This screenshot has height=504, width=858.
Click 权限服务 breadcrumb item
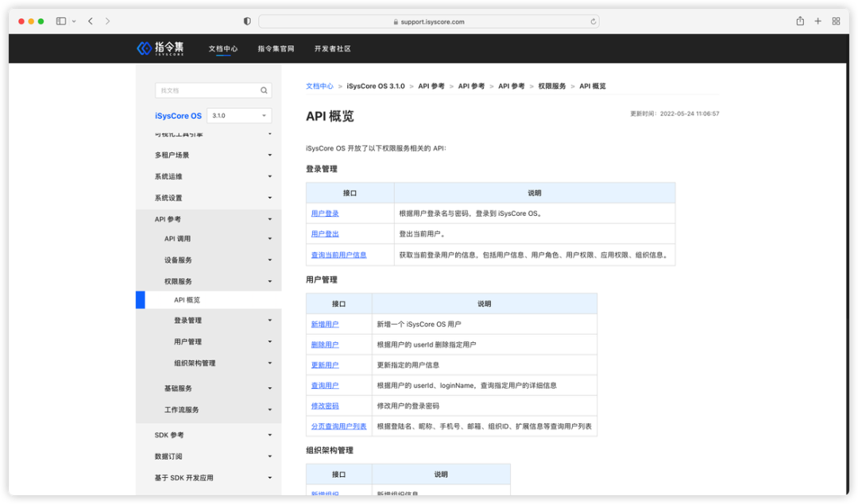[x=551, y=87]
